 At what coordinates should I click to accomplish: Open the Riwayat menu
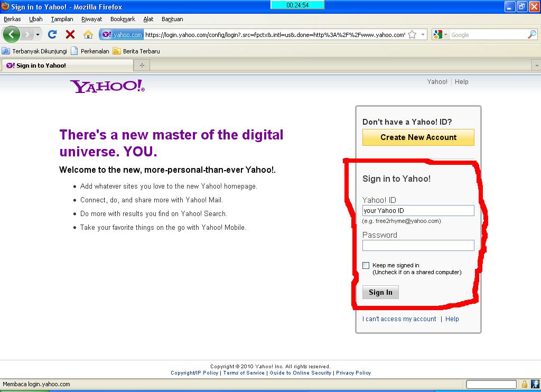pos(91,19)
